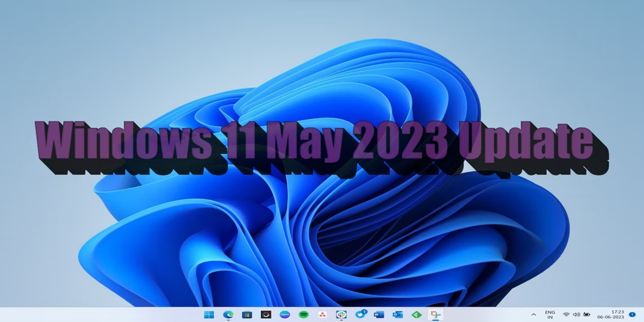The width and height of the screenshot is (644, 322).
Task: Change the ENG IN input language
Action: point(550,314)
